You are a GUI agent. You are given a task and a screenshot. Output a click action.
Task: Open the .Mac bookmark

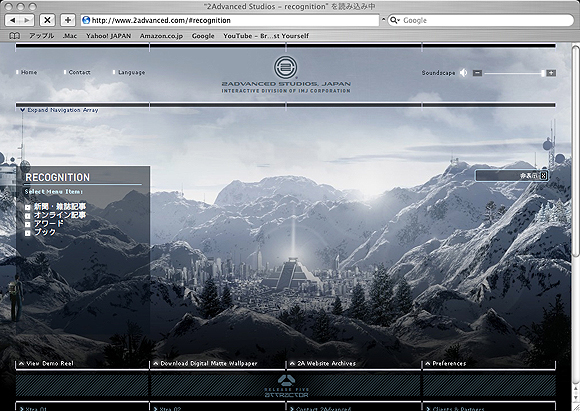70,36
